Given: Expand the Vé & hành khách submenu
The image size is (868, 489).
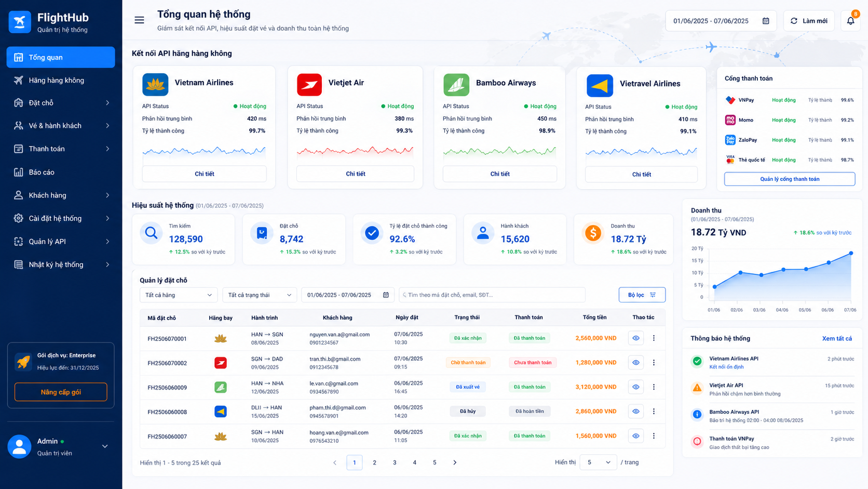Looking at the screenshot, I should tap(107, 126).
